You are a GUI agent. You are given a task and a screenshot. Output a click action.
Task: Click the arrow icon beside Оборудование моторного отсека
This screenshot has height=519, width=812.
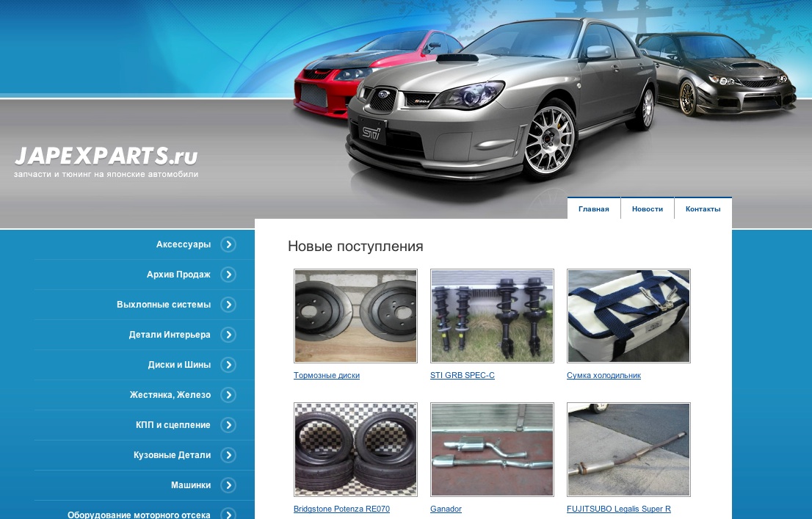[228, 514]
